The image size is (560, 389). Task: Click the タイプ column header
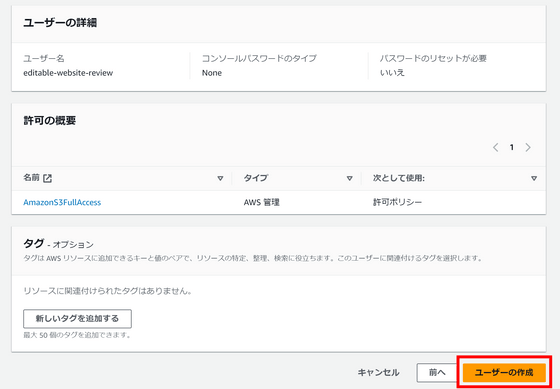click(x=256, y=178)
